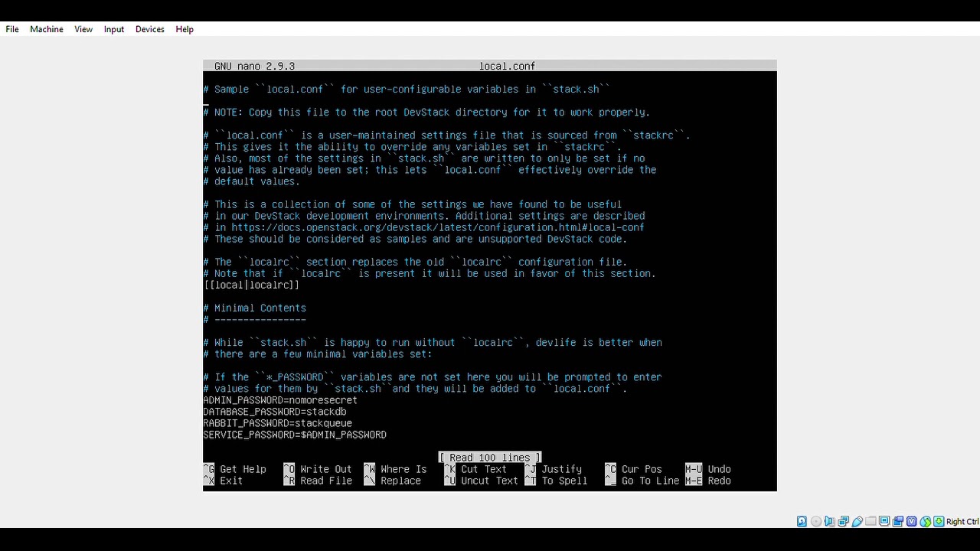Click the Undo shortcut label
The image size is (980, 551).
pyautogui.click(x=719, y=469)
